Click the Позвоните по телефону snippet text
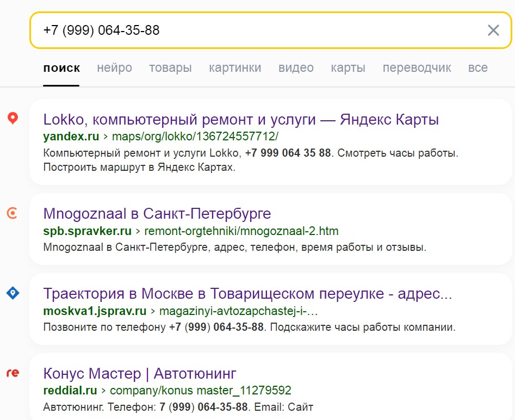Screen dimensions: 515x420 pos(249,327)
